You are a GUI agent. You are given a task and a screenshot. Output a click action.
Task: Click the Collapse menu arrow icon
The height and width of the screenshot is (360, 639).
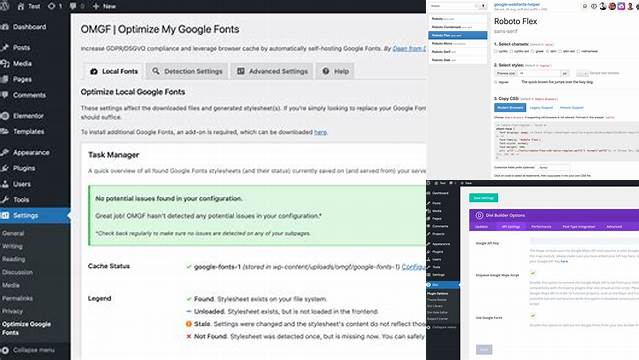pos(4,350)
